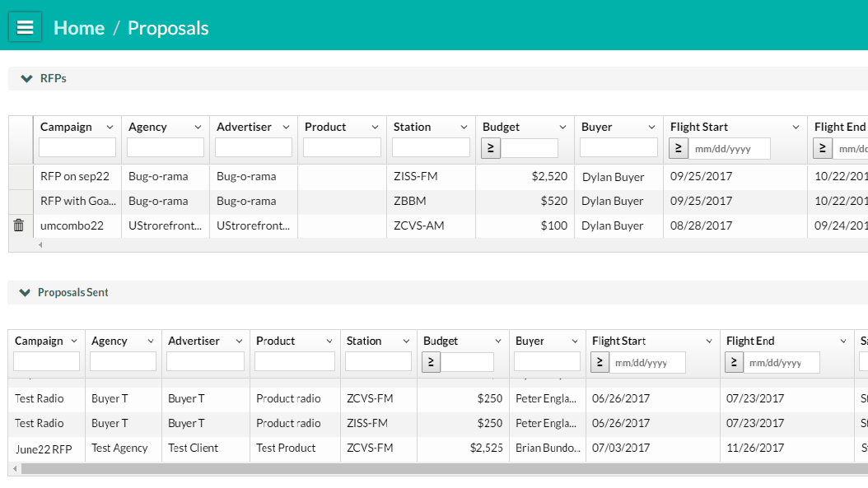The width and height of the screenshot is (868, 488).
Task: Sort by Buyer header in Proposals Sent
Action: click(x=530, y=341)
